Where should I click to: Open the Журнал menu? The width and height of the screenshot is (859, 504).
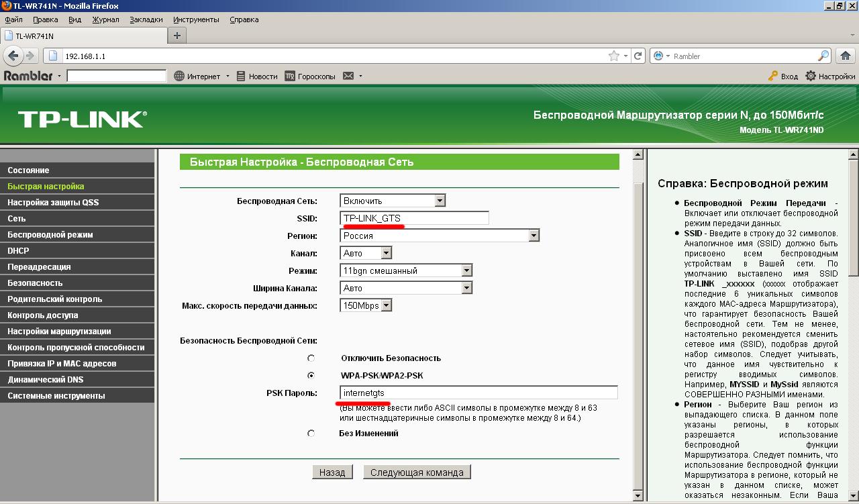[105, 19]
